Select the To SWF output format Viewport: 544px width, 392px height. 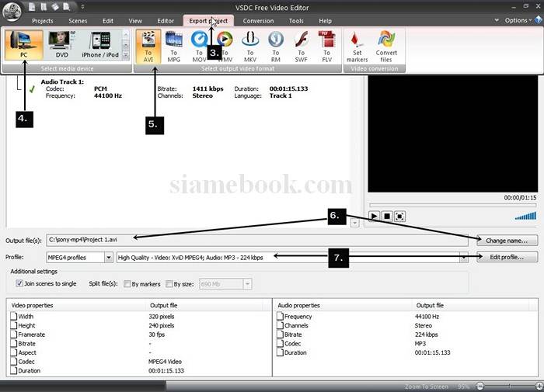pyautogui.click(x=302, y=47)
